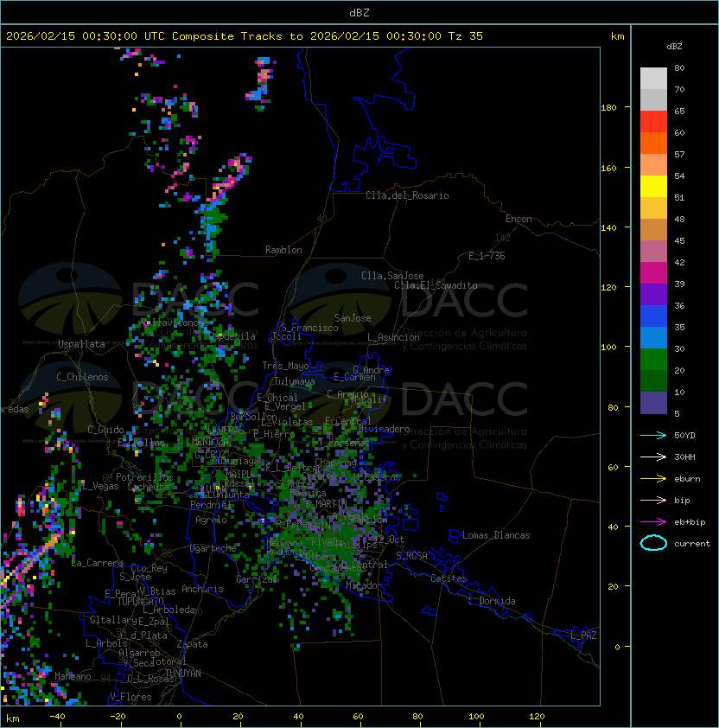Select the slate-purple swatch between 10 and 5
Screen dimensions: 719x728
[x=653, y=403]
